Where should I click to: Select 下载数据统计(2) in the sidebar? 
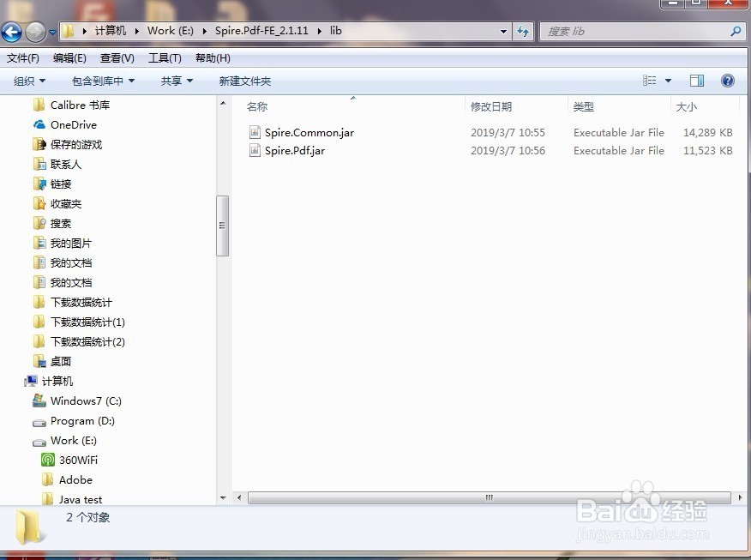point(87,341)
